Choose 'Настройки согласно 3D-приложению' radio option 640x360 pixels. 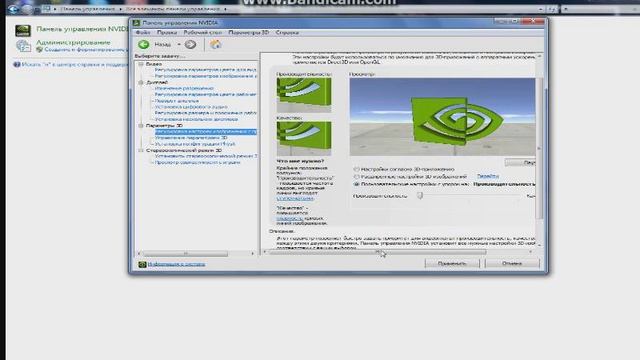tap(357, 169)
